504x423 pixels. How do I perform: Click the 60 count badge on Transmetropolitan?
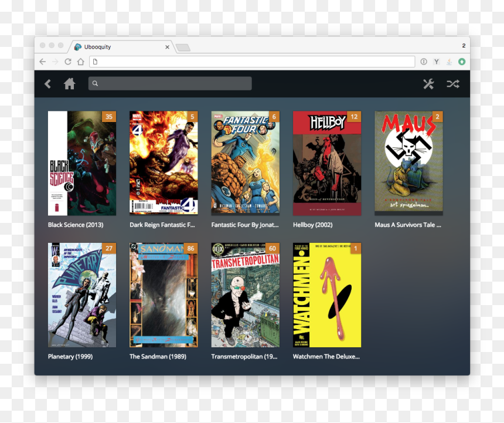click(273, 248)
